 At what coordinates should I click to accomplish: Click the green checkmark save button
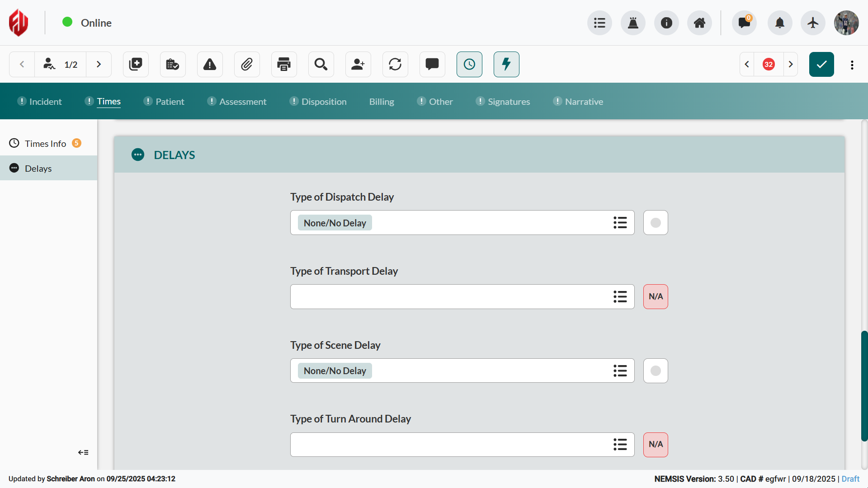[821, 64]
